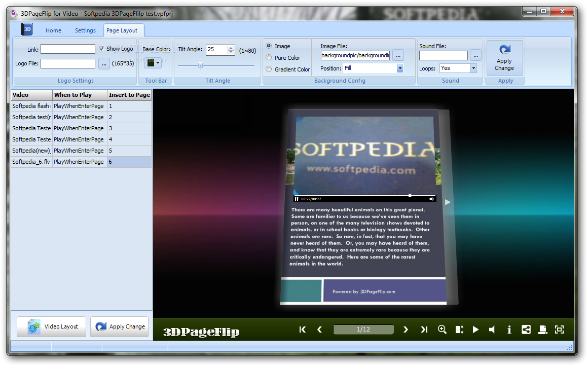Browse for Sound File
This screenshot has height=366, width=588.
pos(475,55)
